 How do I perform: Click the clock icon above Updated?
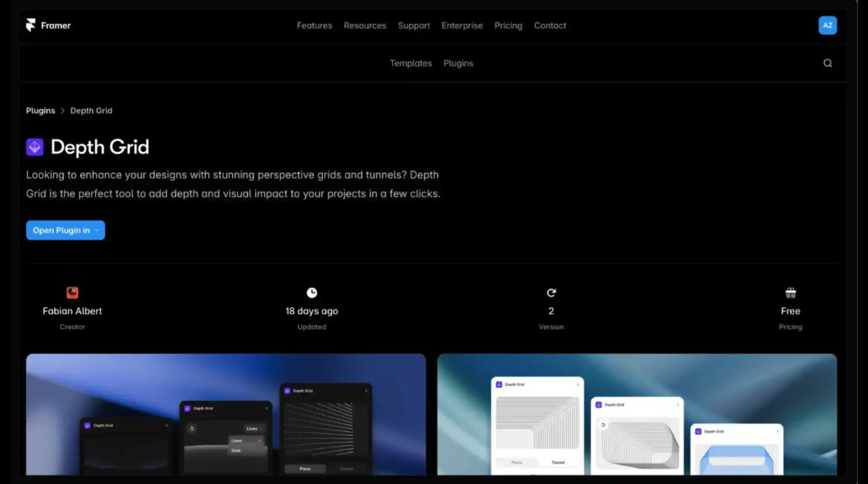[312, 292]
